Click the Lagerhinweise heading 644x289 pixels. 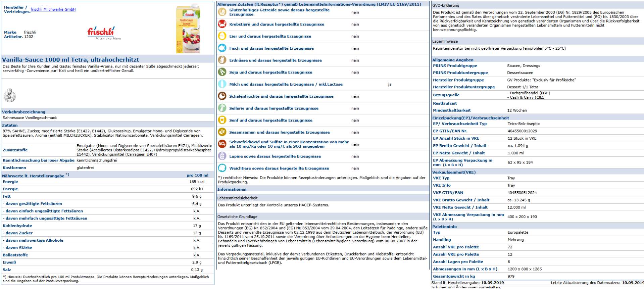click(445, 42)
